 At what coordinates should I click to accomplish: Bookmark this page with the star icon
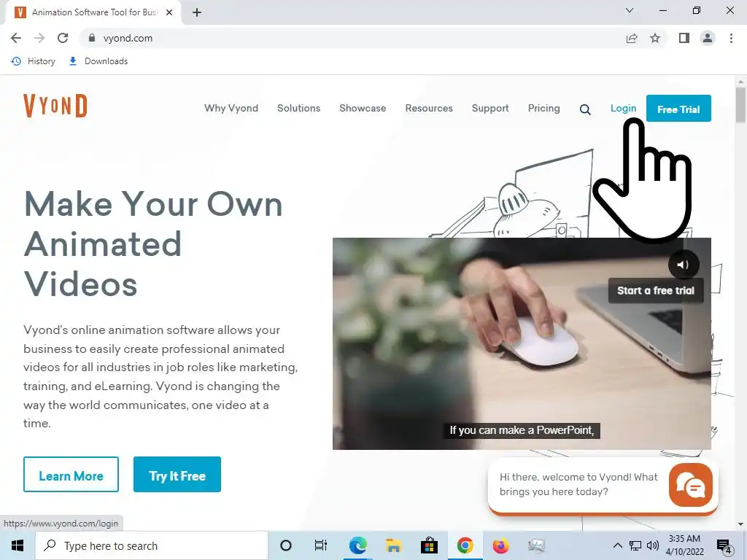click(x=655, y=38)
